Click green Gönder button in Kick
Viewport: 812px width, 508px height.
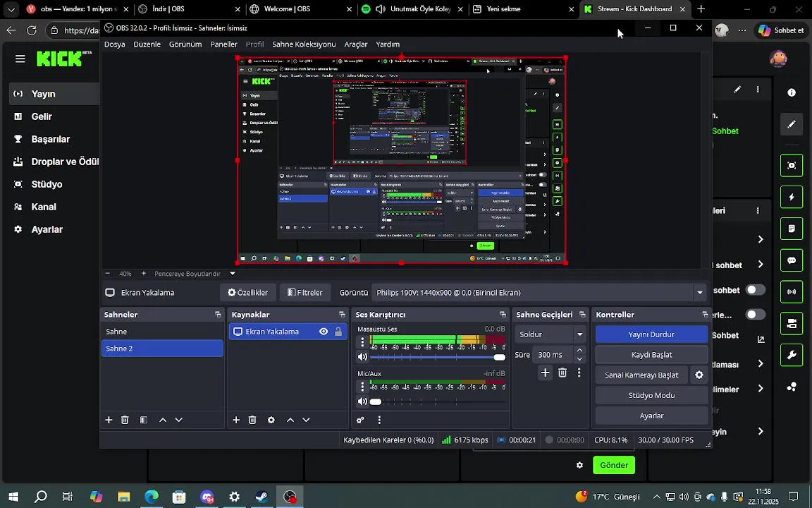pyautogui.click(x=614, y=465)
